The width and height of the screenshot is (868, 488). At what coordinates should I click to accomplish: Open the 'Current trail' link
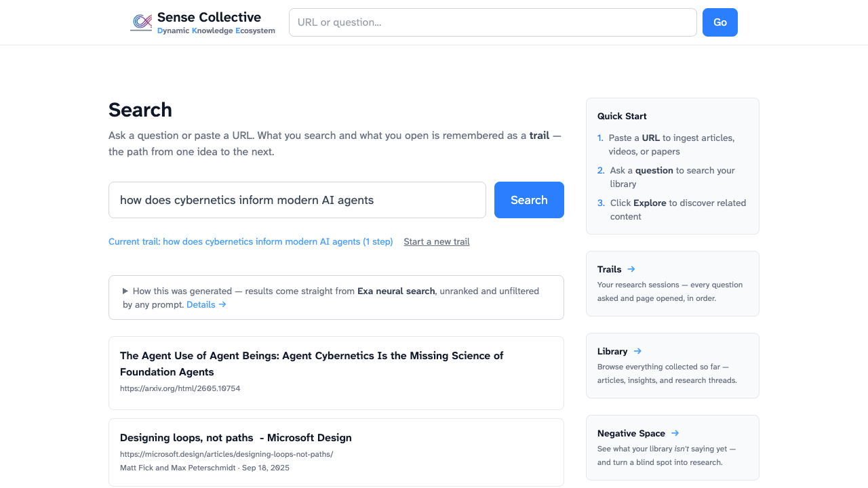pyautogui.click(x=251, y=241)
